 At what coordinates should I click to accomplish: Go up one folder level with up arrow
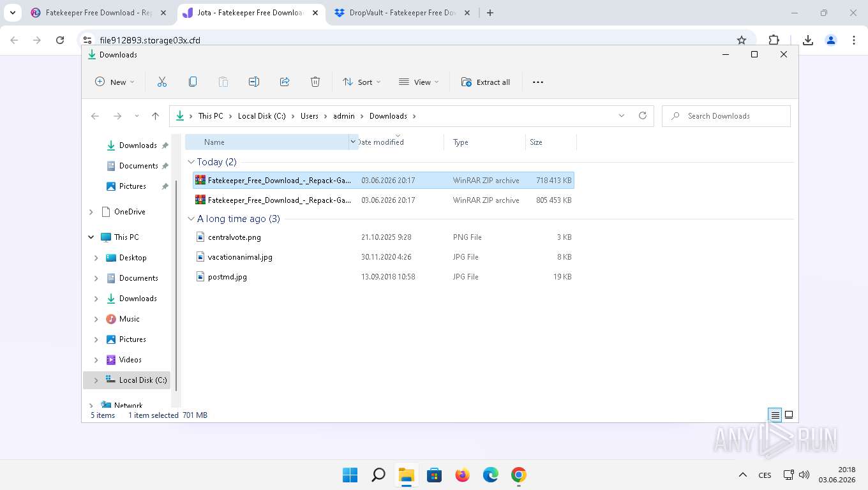click(x=155, y=115)
